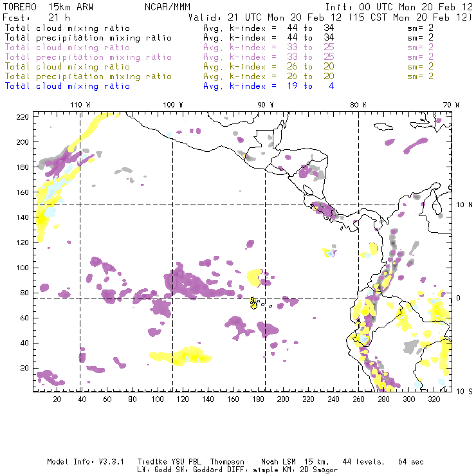Click the black "Total precipitation mixing ratio" legend line

88,38
